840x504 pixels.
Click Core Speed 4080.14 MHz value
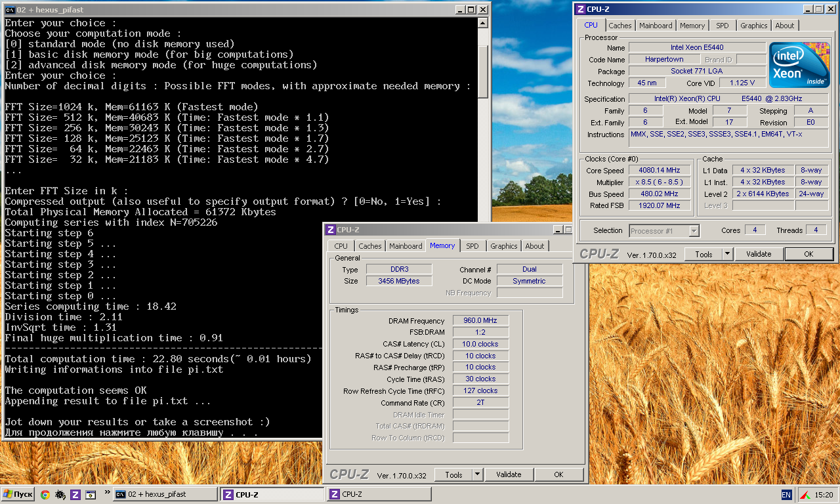click(x=659, y=170)
